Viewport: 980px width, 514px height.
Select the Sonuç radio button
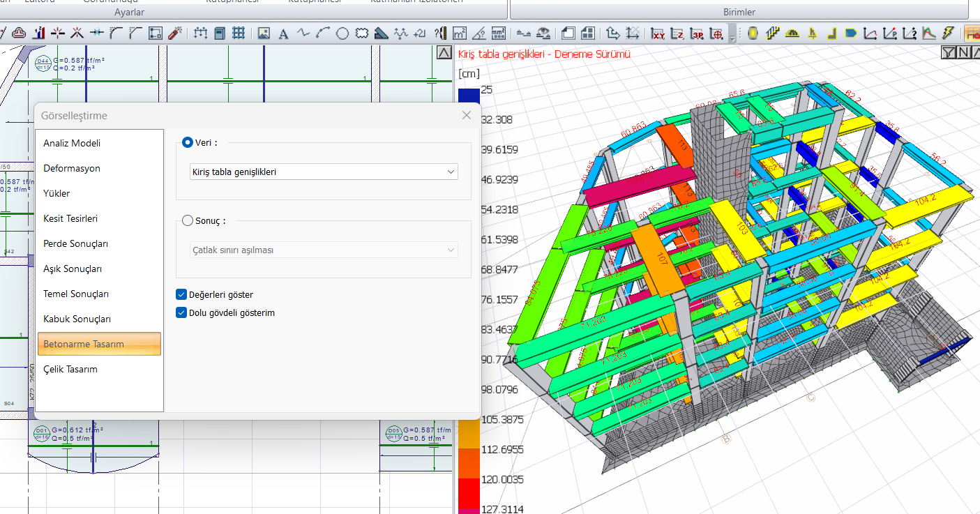[x=187, y=220]
